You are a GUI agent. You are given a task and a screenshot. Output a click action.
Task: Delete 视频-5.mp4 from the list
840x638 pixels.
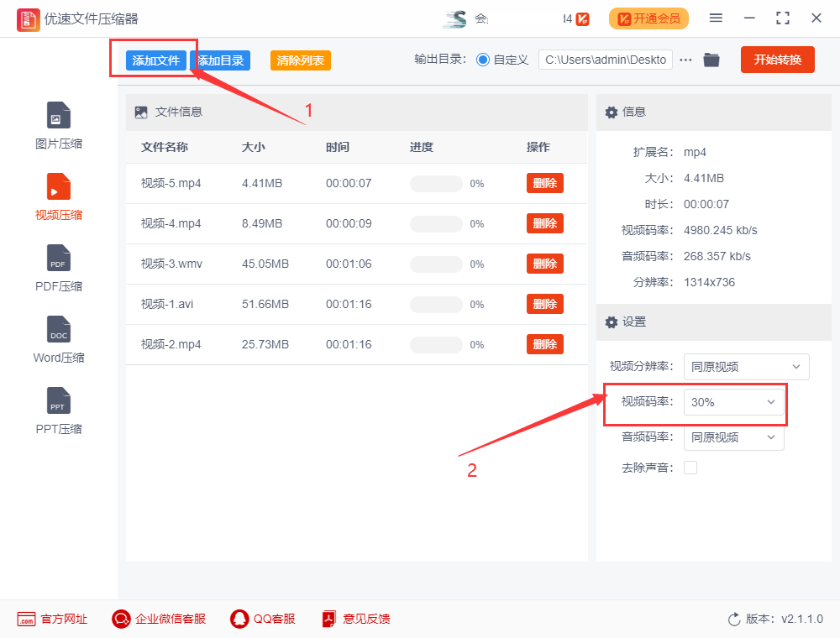(545, 183)
